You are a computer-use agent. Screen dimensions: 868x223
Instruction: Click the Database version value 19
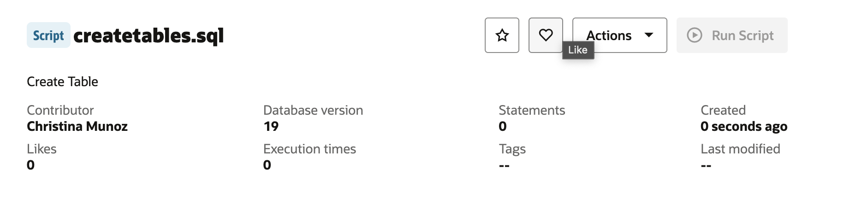[x=271, y=126]
